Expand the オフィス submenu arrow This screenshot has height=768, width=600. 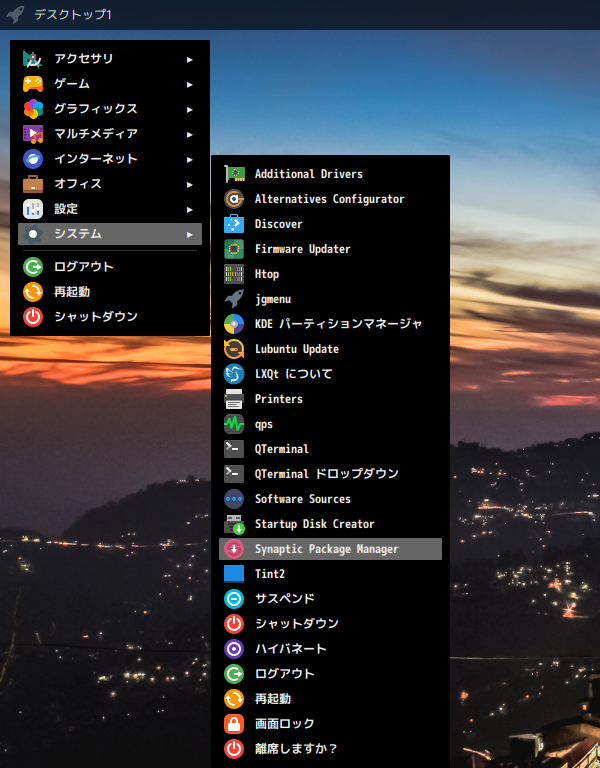[x=190, y=185]
